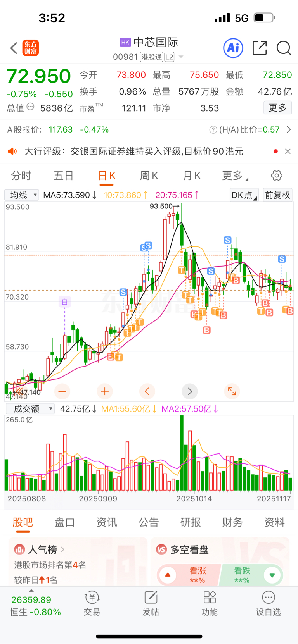
Task: Open the 盘口 tab
Action: pyautogui.click(x=65, y=523)
